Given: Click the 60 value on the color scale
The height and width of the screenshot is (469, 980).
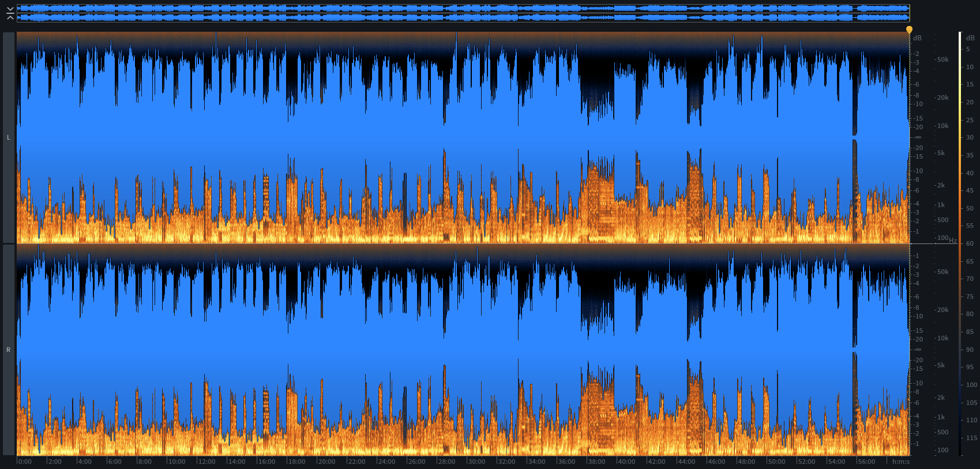Looking at the screenshot, I should click(970, 243).
